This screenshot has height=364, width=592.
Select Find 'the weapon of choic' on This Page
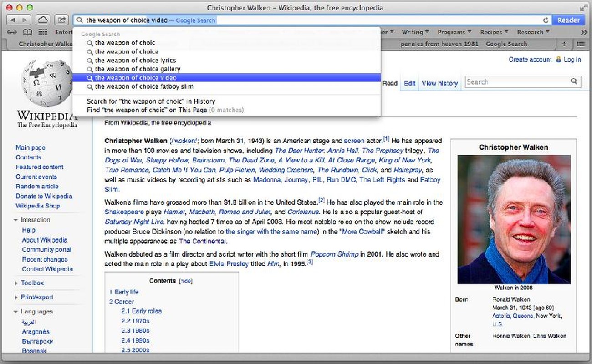click(226, 110)
